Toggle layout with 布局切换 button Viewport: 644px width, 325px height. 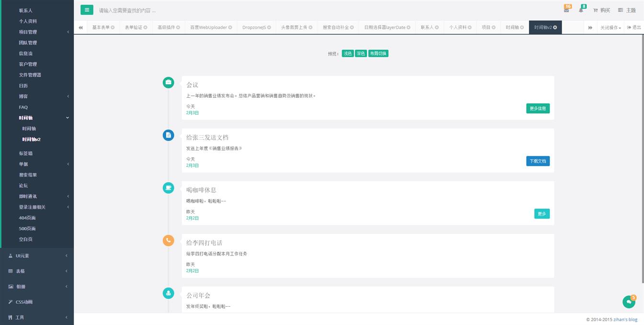pos(378,54)
